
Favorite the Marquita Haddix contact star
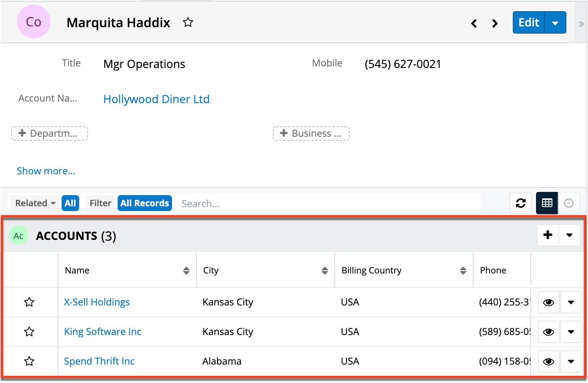[x=188, y=22]
